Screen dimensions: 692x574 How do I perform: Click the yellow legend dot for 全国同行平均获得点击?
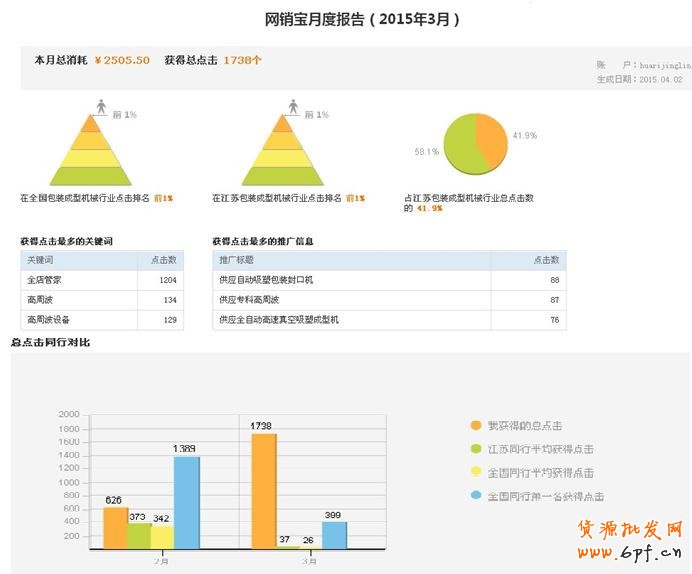click(477, 473)
